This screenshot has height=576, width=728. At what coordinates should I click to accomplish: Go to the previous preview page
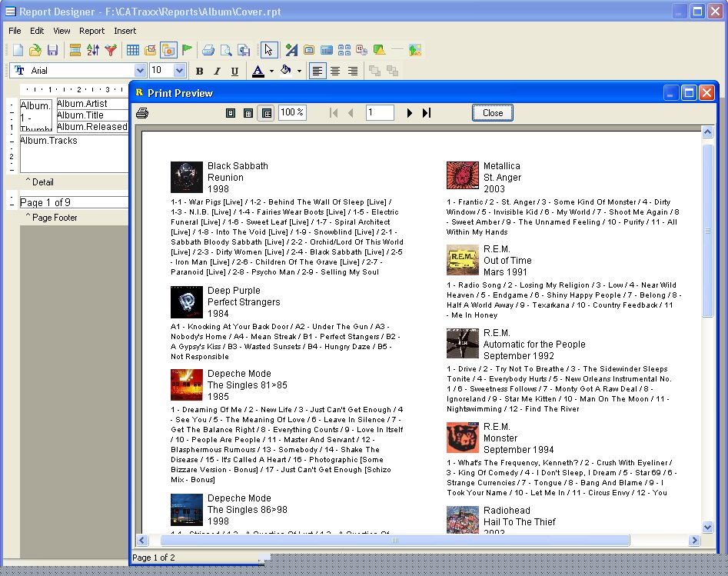tap(351, 113)
